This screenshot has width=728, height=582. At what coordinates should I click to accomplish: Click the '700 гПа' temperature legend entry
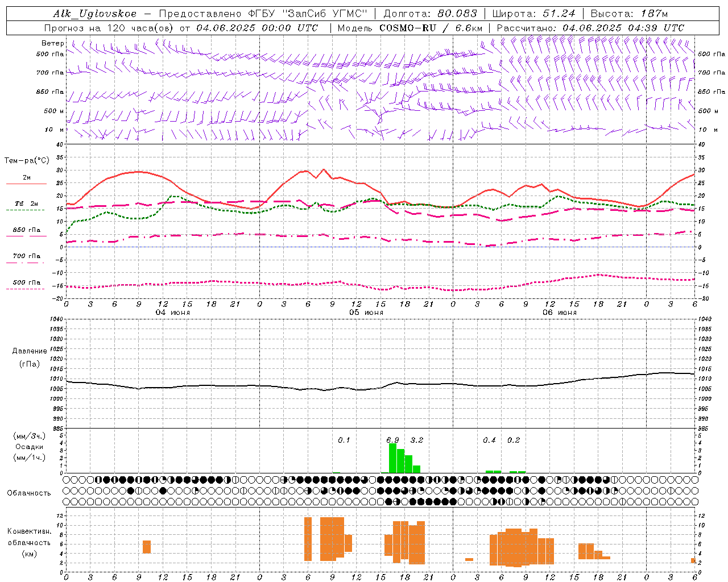27,256
